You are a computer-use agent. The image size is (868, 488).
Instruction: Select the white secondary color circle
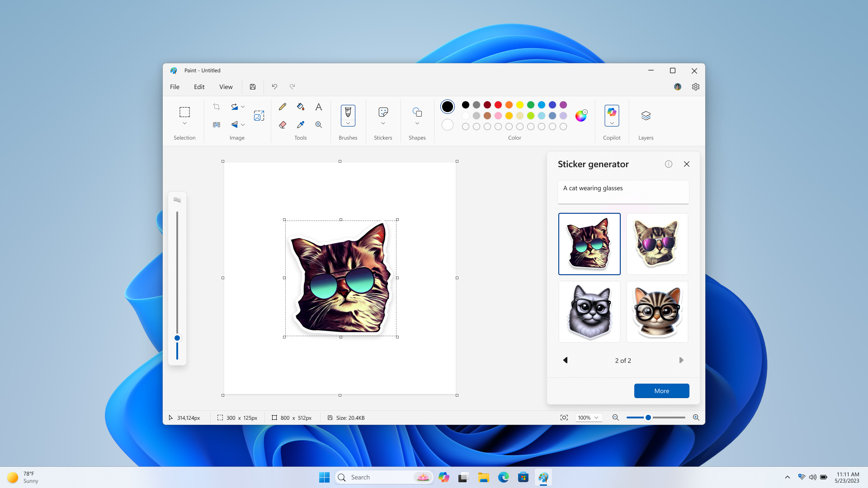pos(447,125)
